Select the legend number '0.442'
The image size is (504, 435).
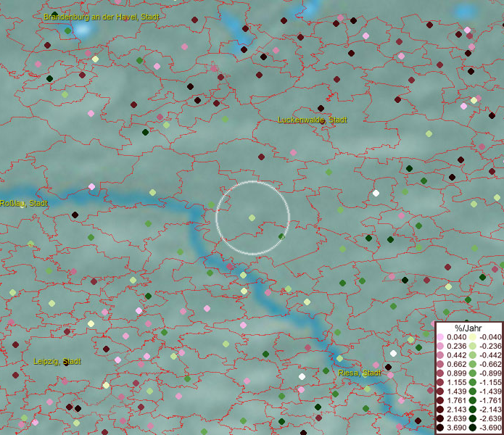click(x=456, y=355)
